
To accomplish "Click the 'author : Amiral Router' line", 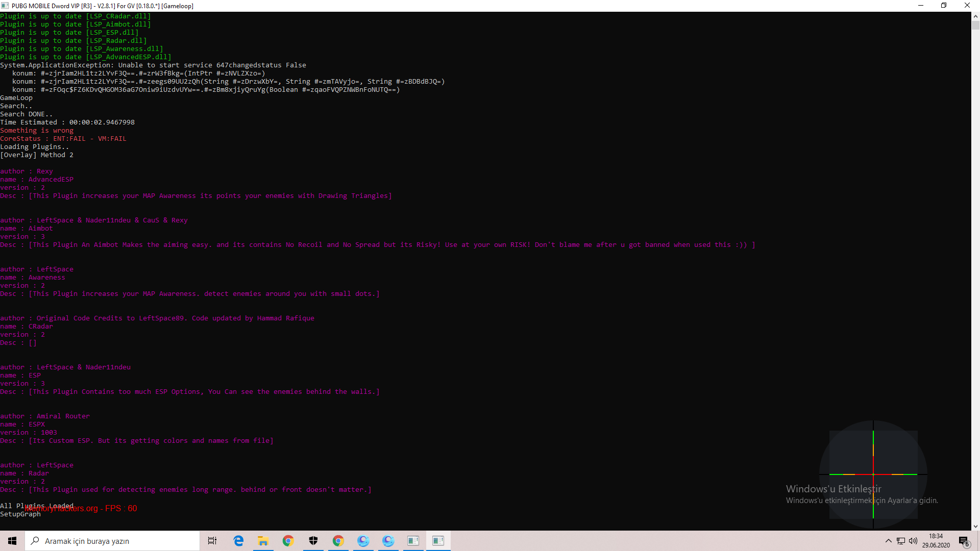I will 45,416.
